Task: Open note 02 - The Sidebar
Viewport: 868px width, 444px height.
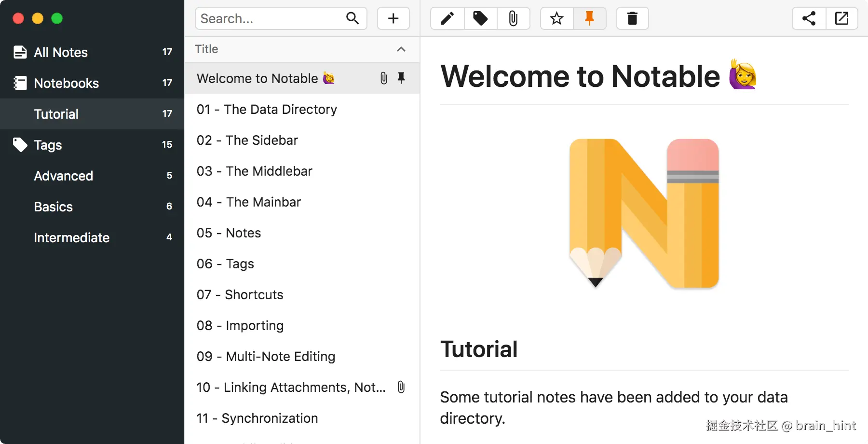Action: click(302, 140)
